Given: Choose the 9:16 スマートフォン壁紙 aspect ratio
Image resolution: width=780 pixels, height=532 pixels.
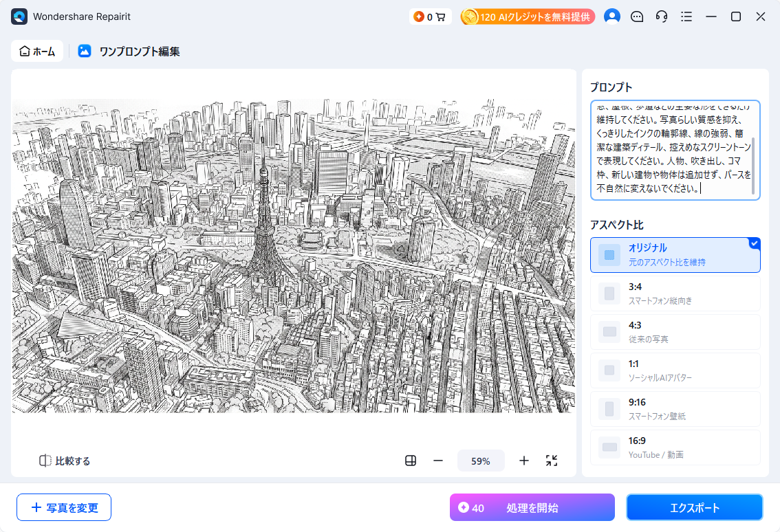Looking at the screenshot, I should [x=675, y=409].
